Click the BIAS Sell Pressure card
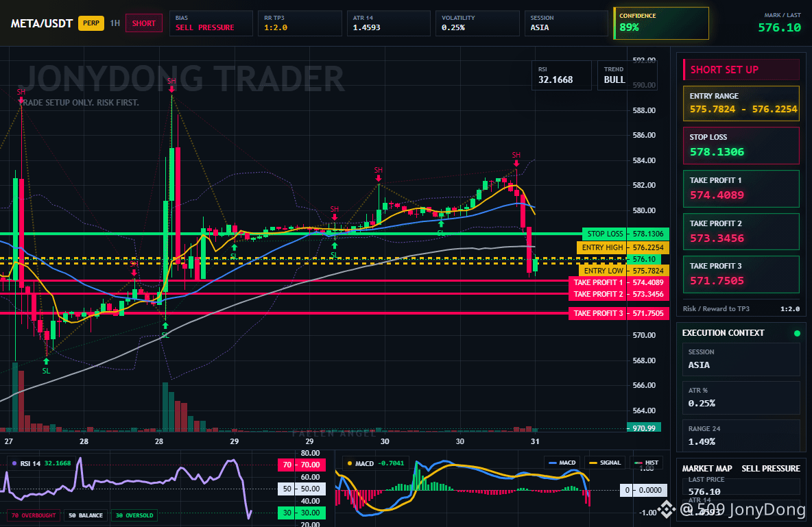812x527 pixels. point(211,23)
